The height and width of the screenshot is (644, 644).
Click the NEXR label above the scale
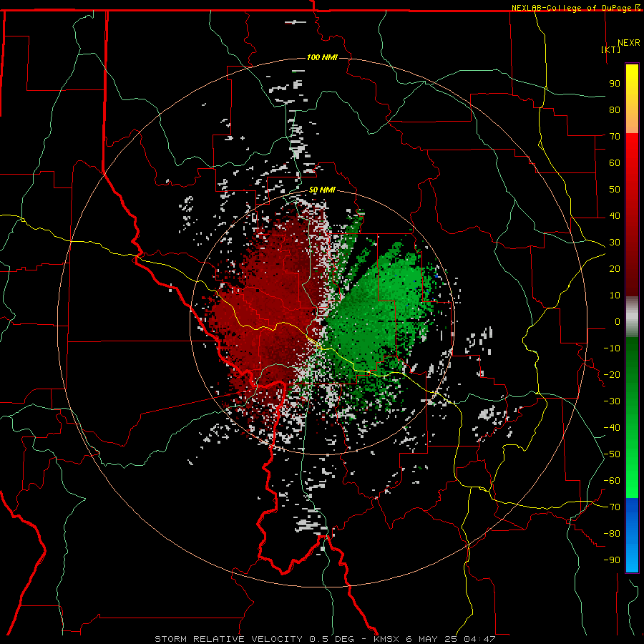pos(629,43)
